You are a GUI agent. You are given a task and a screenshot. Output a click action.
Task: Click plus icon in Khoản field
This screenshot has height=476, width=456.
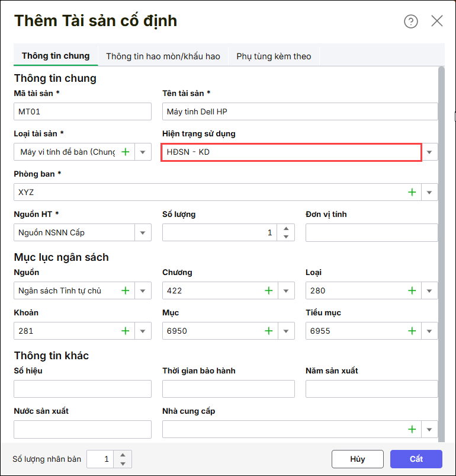(126, 331)
